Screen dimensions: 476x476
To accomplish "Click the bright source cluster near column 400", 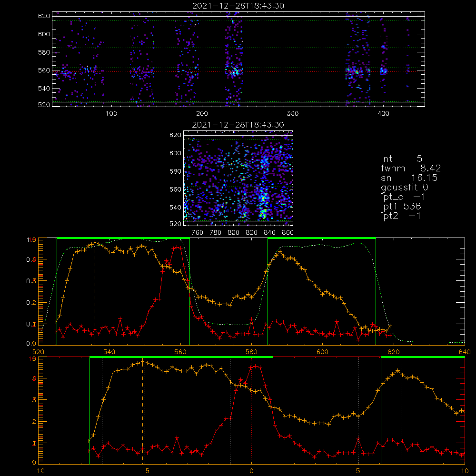I will [x=384, y=72].
